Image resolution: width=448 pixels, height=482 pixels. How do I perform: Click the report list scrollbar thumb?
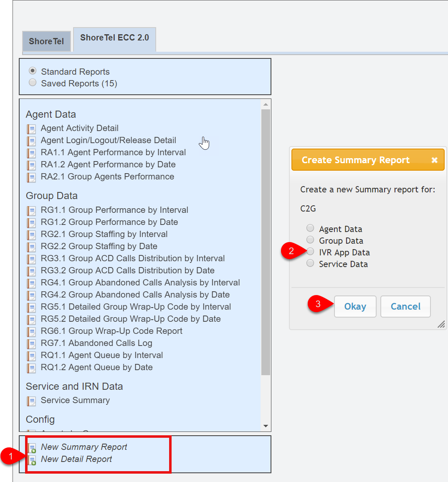[x=266, y=242]
